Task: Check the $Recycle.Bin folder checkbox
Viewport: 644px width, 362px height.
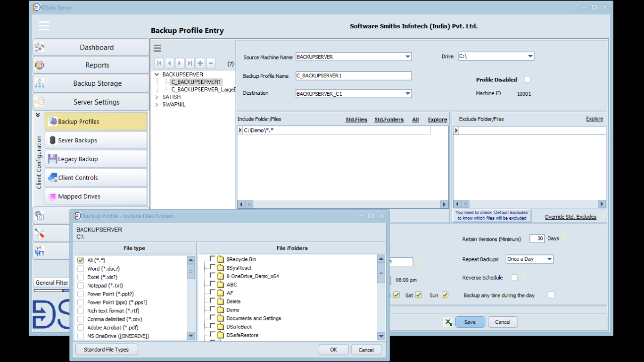Action: point(213,259)
